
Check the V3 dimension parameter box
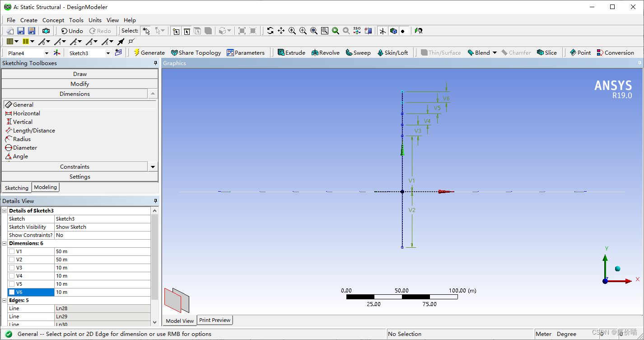(12, 268)
